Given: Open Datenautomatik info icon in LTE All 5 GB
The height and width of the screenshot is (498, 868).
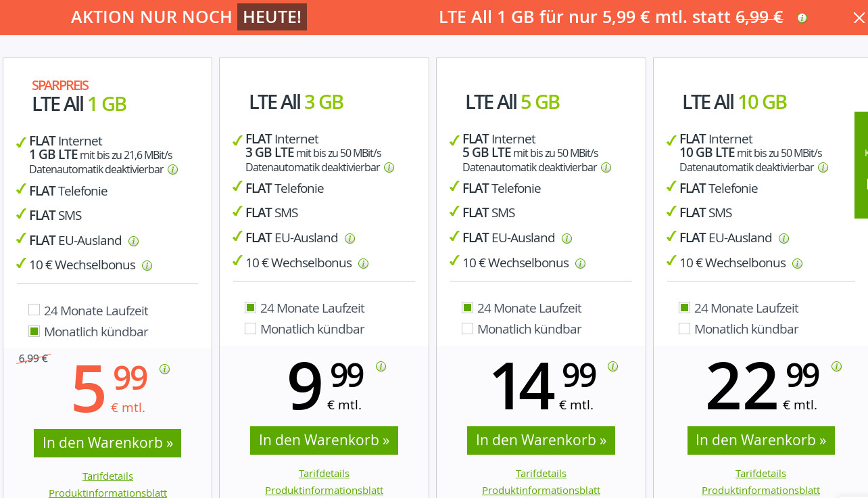Looking at the screenshot, I should point(606,167).
